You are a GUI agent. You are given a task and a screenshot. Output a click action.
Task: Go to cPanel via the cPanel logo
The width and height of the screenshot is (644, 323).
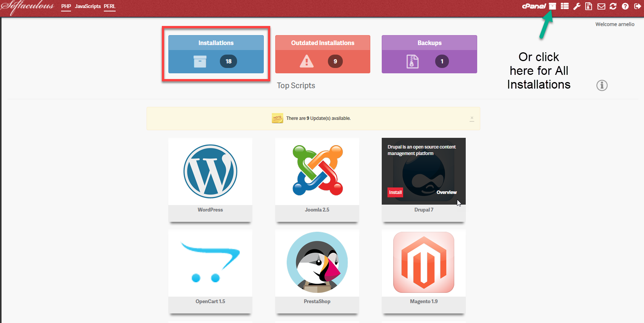coord(534,6)
